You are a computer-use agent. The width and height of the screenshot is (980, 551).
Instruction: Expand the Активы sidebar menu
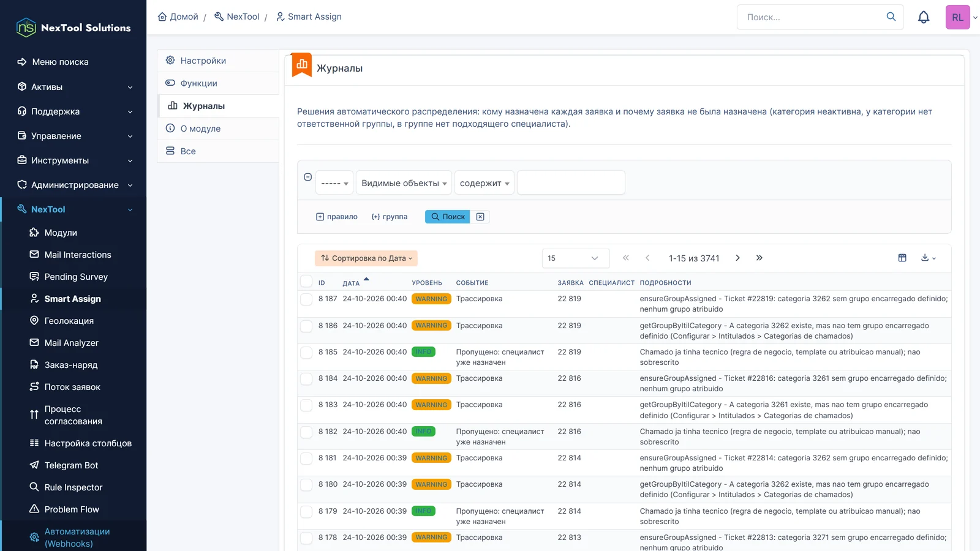coord(73,87)
